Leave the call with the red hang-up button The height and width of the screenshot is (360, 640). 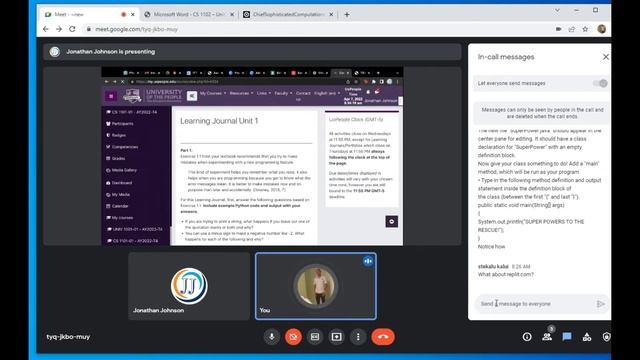click(x=383, y=337)
